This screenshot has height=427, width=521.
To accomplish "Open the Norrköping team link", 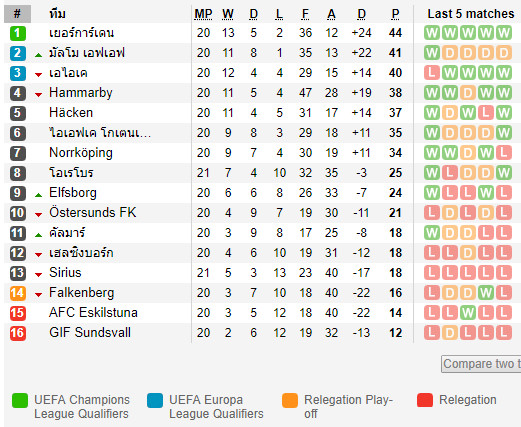I will [81, 153].
